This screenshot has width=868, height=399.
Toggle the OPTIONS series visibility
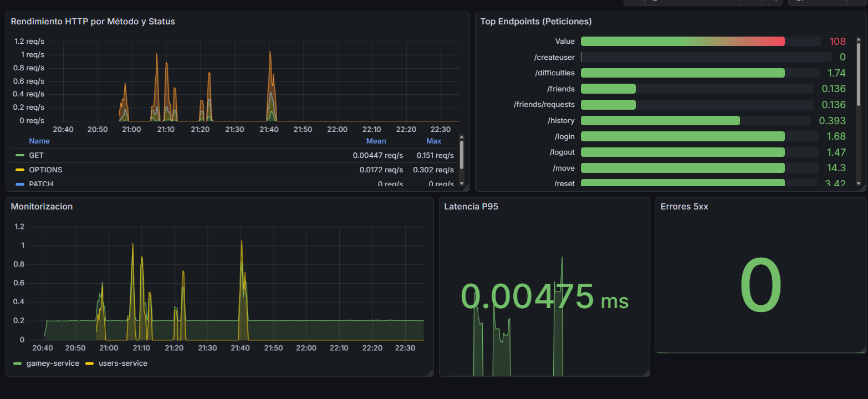45,170
